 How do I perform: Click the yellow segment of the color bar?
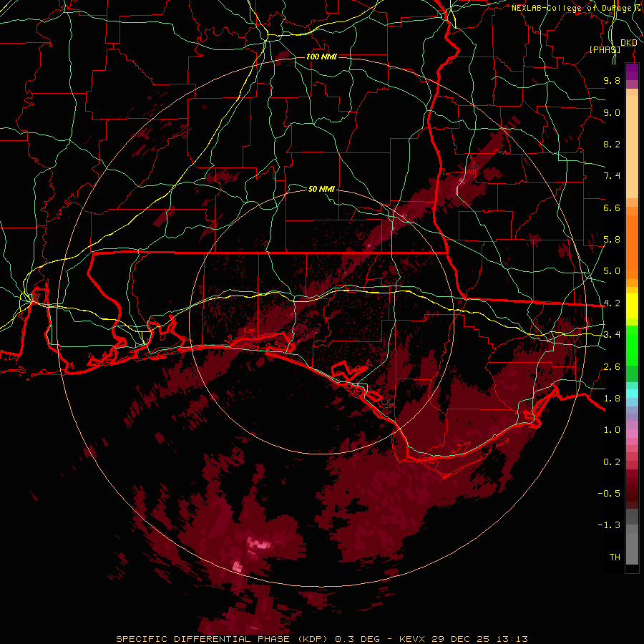(632, 306)
